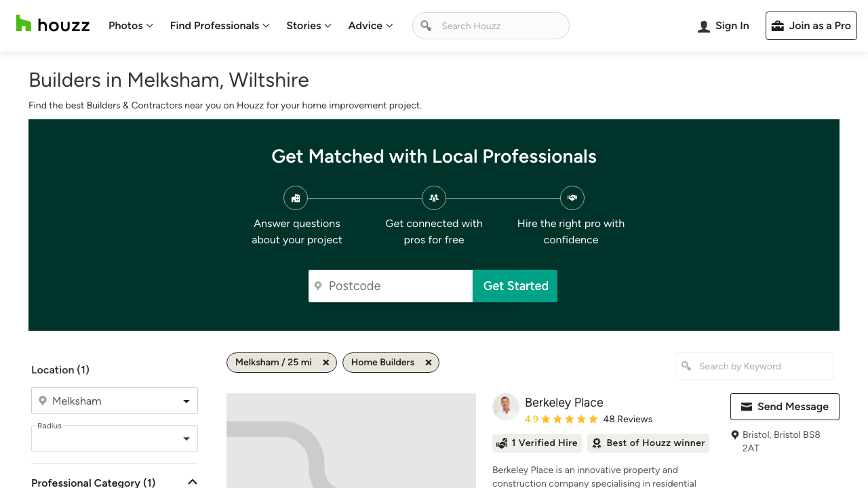Click the briefcase icon on Join as a Pro
The image size is (868, 488).
point(778,25)
